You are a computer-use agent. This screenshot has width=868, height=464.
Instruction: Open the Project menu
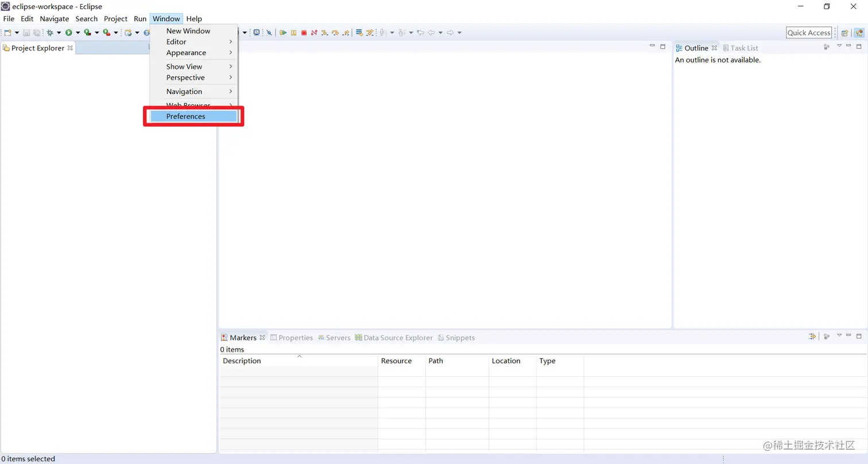tap(115, 18)
